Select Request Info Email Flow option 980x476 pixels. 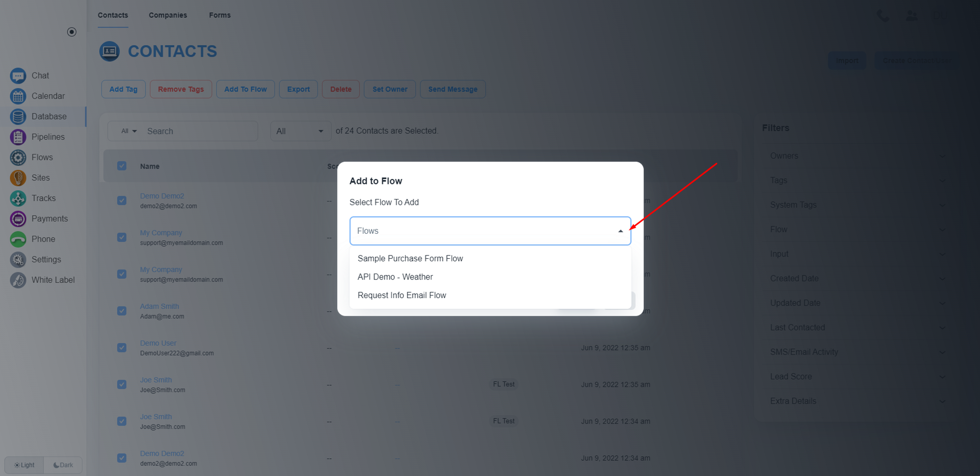[402, 295]
